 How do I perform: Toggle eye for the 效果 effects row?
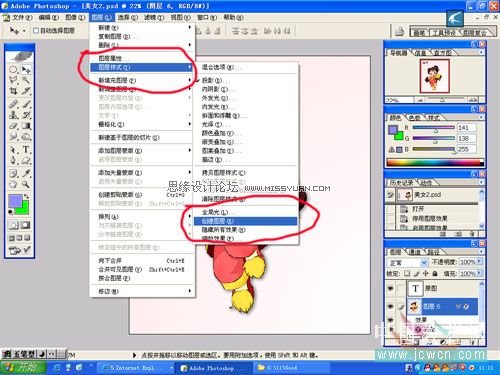coord(391,320)
